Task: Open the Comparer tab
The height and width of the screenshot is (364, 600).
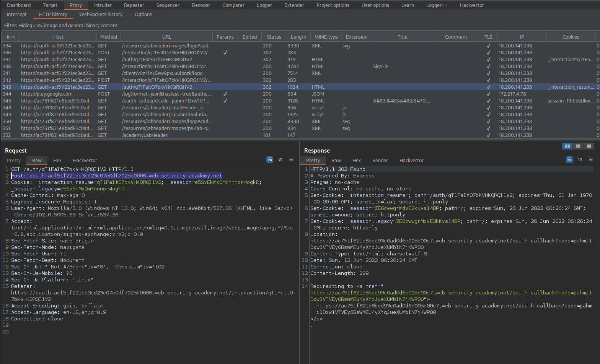Action: pos(233,5)
